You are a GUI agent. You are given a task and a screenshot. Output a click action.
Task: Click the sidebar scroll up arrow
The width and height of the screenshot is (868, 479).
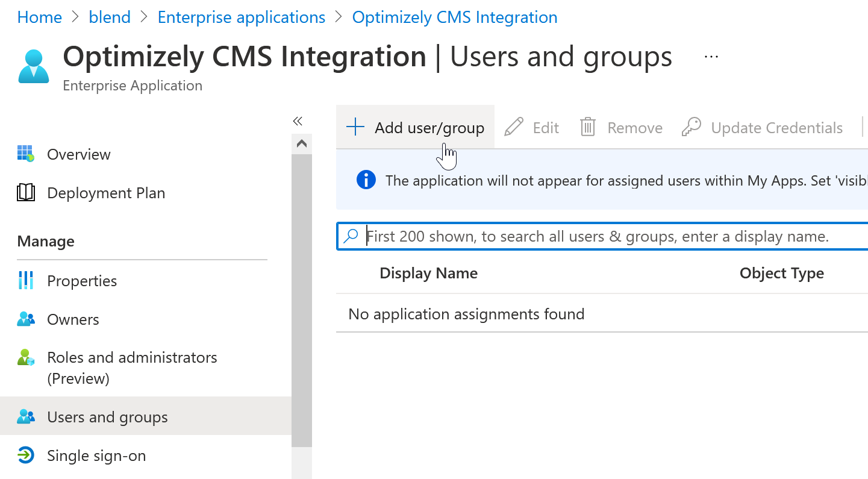[302, 143]
